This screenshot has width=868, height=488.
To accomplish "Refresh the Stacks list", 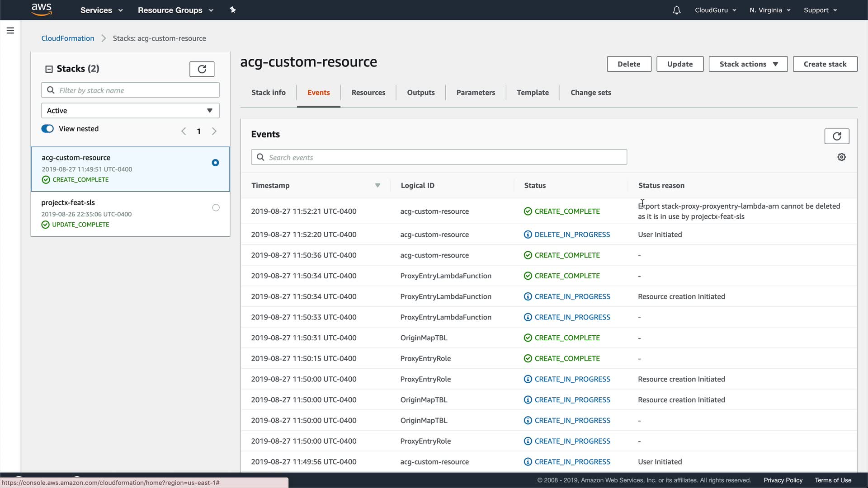I will point(202,69).
